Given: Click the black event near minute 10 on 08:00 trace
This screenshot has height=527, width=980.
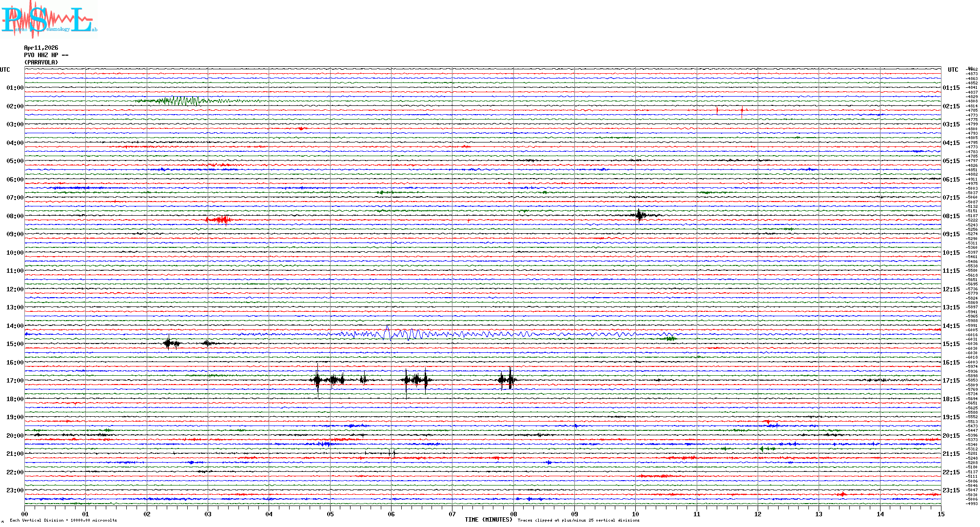Looking at the screenshot, I should click(x=640, y=215).
